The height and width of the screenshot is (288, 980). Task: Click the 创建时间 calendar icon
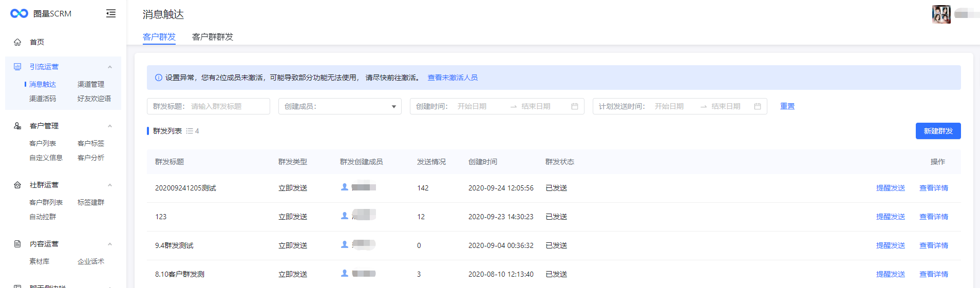point(575,106)
